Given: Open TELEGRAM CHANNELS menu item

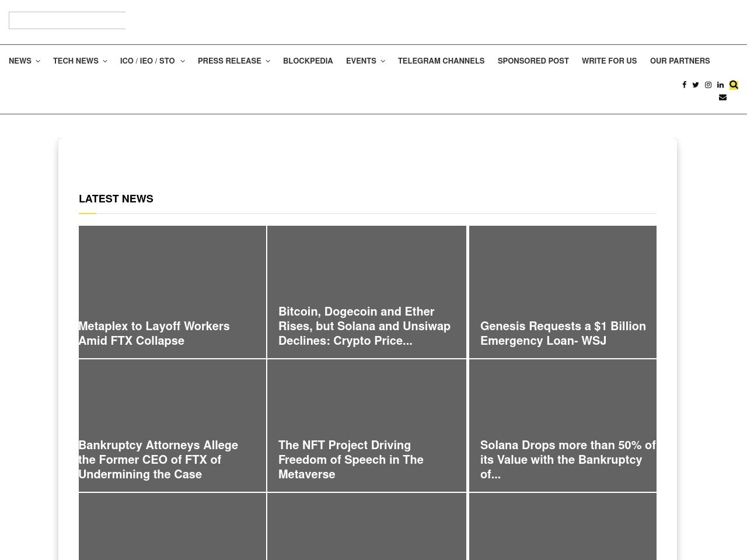Looking at the screenshot, I should [x=441, y=61].
